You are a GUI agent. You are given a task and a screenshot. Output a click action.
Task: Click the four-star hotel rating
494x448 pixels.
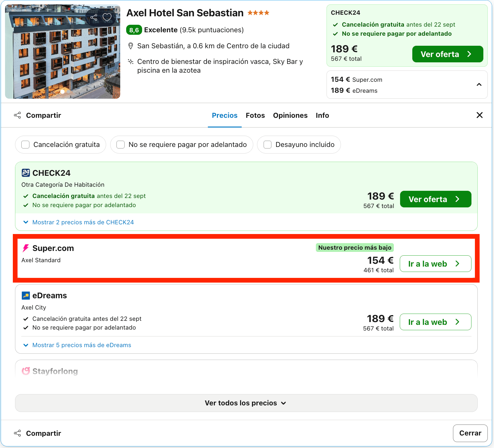pos(258,13)
